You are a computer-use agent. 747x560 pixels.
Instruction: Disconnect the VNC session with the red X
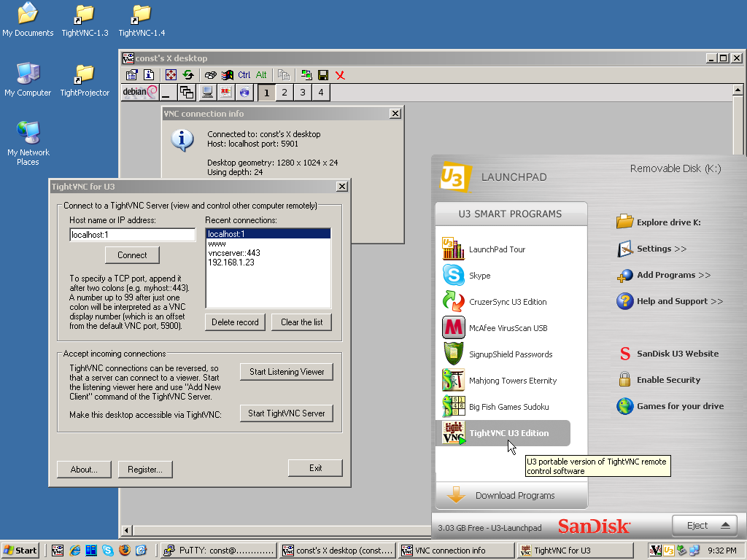point(340,74)
